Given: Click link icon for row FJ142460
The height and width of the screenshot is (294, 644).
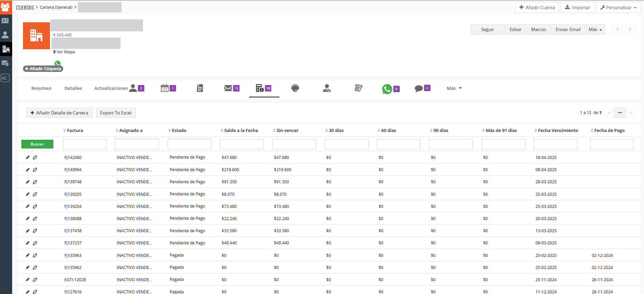Looking at the screenshot, I should click(35, 157).
